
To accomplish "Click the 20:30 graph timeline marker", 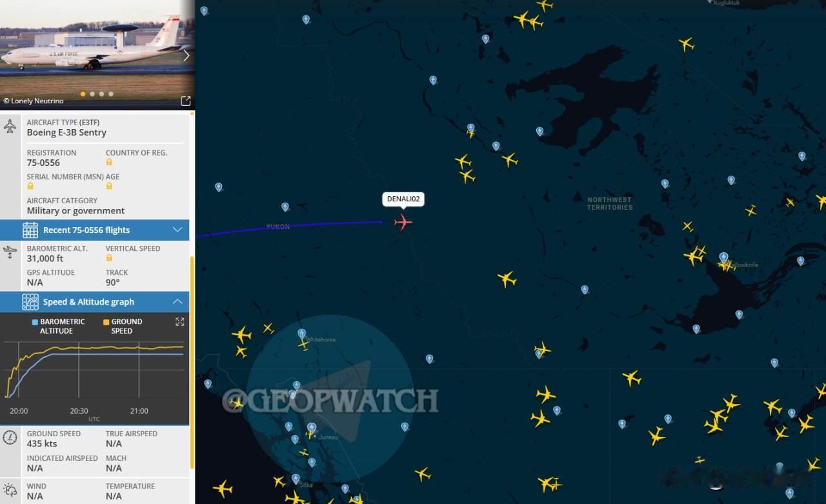I will coord(79,411).
